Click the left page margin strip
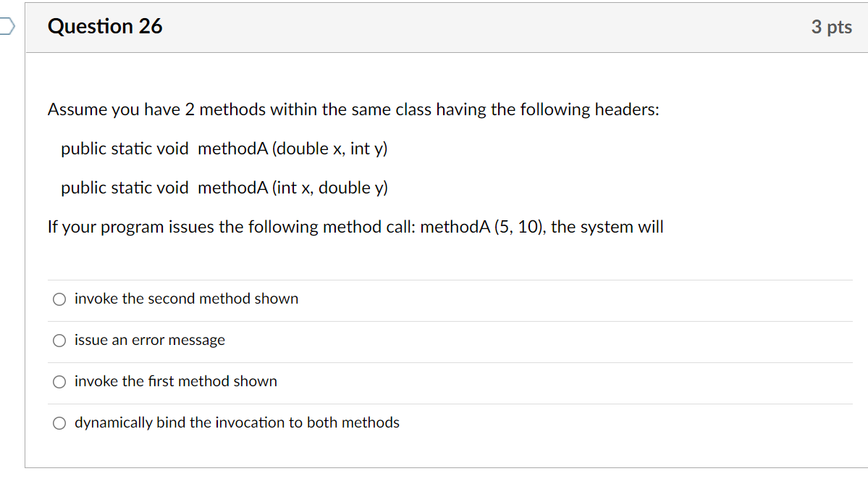The width and height of the screenshot is (868, 479). [x=12, y=239]
